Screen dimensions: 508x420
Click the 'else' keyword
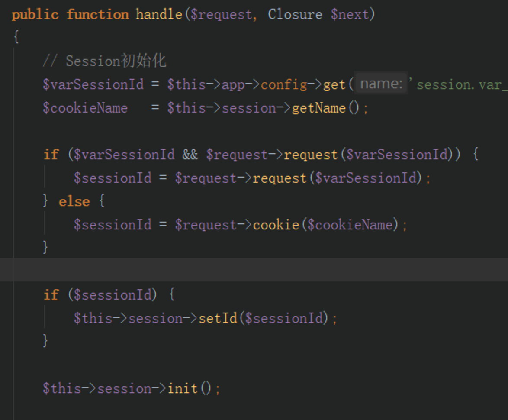(x=74, y=201)
